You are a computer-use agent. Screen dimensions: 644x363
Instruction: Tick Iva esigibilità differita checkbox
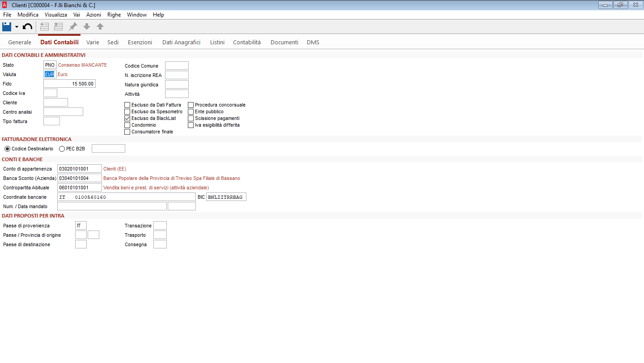(191, 125)
